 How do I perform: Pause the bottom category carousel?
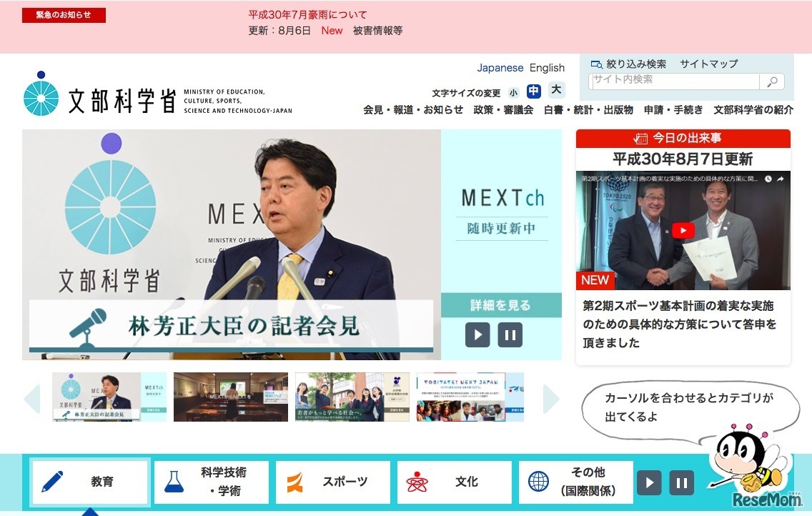pos(681,482)
